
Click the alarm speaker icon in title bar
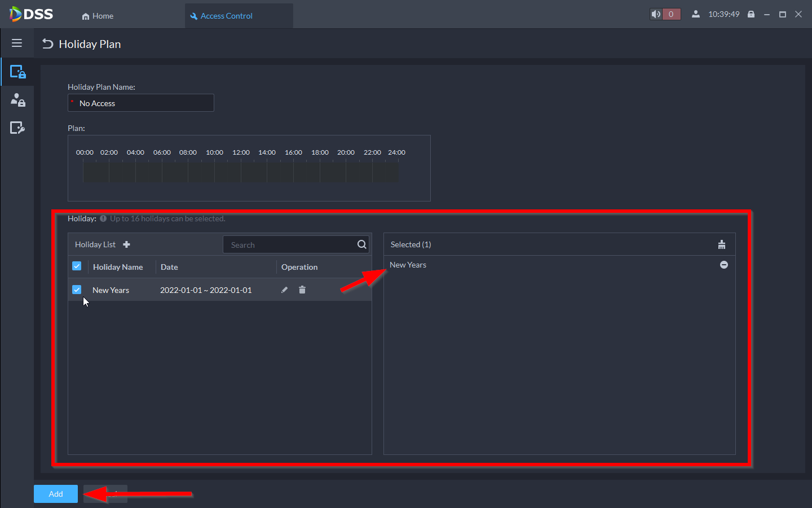(x=656, y=14)
